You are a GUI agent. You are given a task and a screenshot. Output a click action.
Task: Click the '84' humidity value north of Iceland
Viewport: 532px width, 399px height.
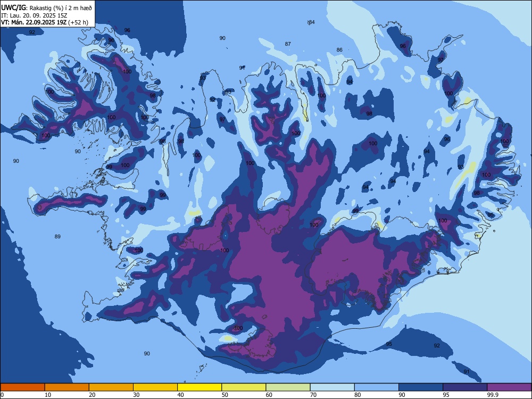click(x=311, y=22)
